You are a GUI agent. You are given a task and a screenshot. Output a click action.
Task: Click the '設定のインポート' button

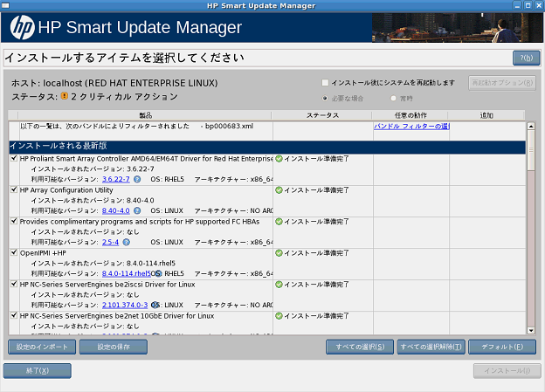tap(41, 347)
